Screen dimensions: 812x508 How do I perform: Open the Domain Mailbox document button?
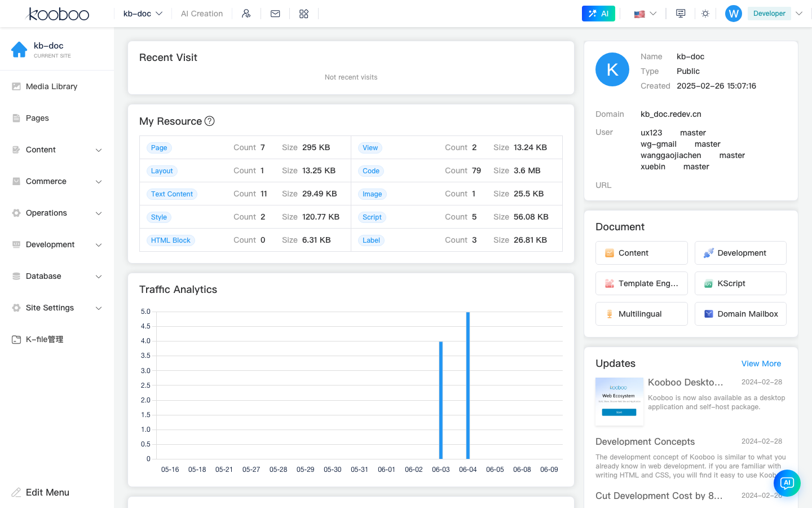740,314
